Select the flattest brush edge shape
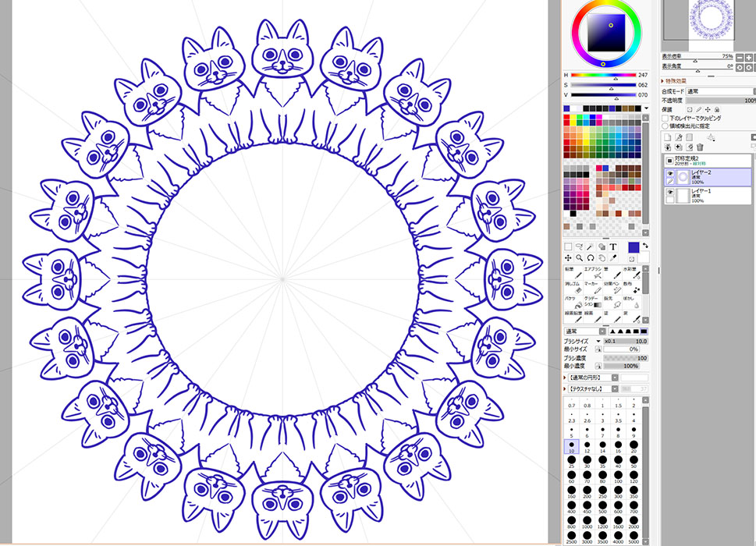This screenshot has width=756, height=546. click(x=644, y=331)
